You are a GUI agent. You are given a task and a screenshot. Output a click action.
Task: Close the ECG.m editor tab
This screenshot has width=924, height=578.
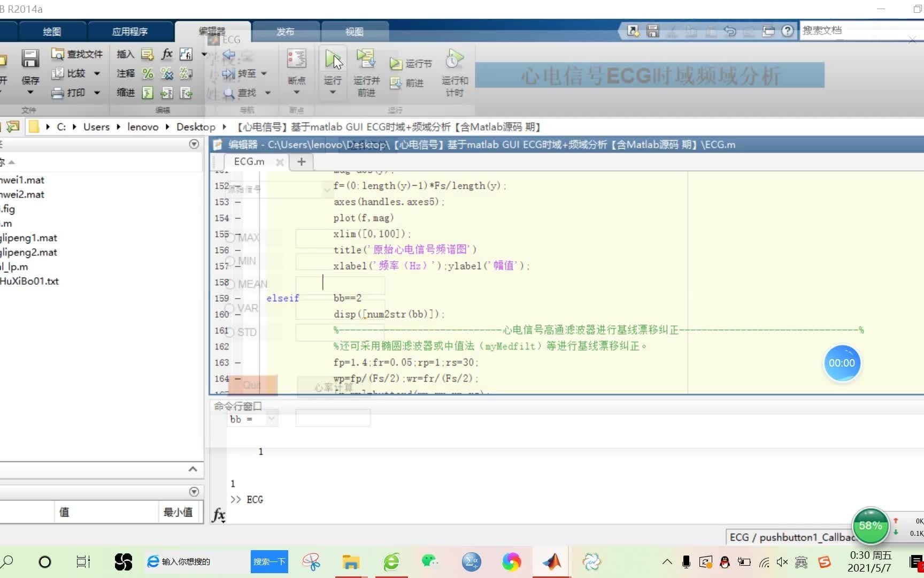coord(280,162)
